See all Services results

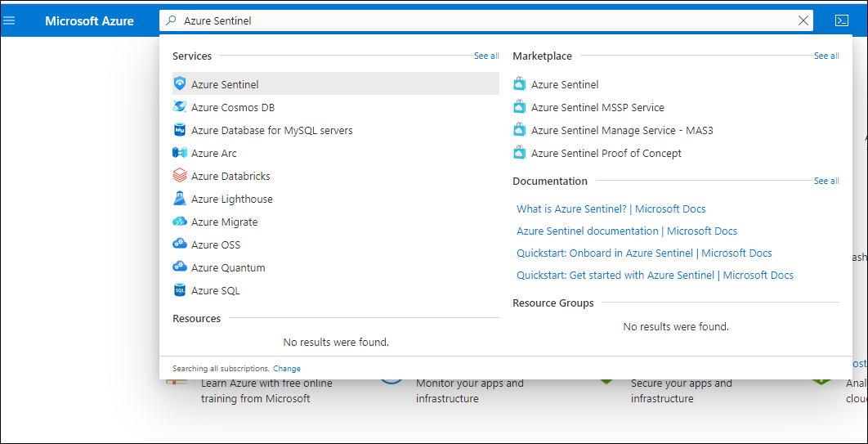[486, 56]
